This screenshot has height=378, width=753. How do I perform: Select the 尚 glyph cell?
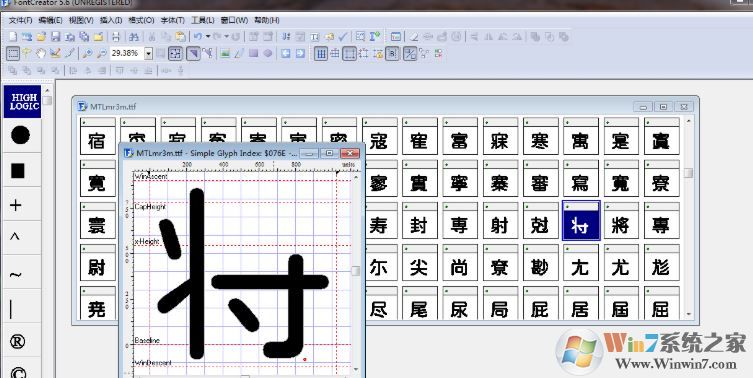point(460,263)
